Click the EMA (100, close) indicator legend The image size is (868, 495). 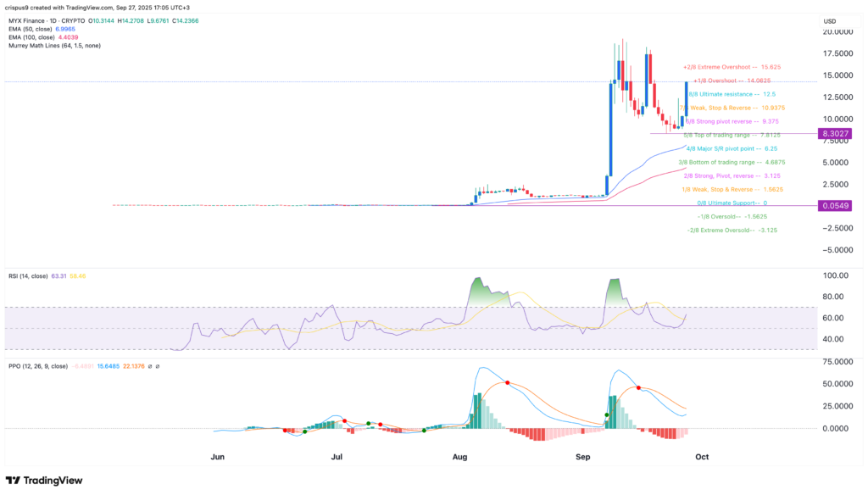(32, 37)
